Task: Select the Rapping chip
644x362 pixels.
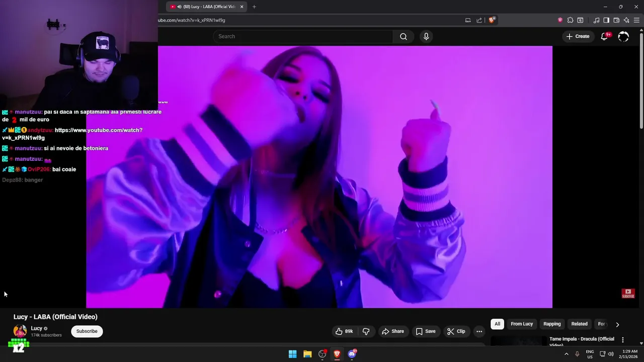Action: point(552,324)
